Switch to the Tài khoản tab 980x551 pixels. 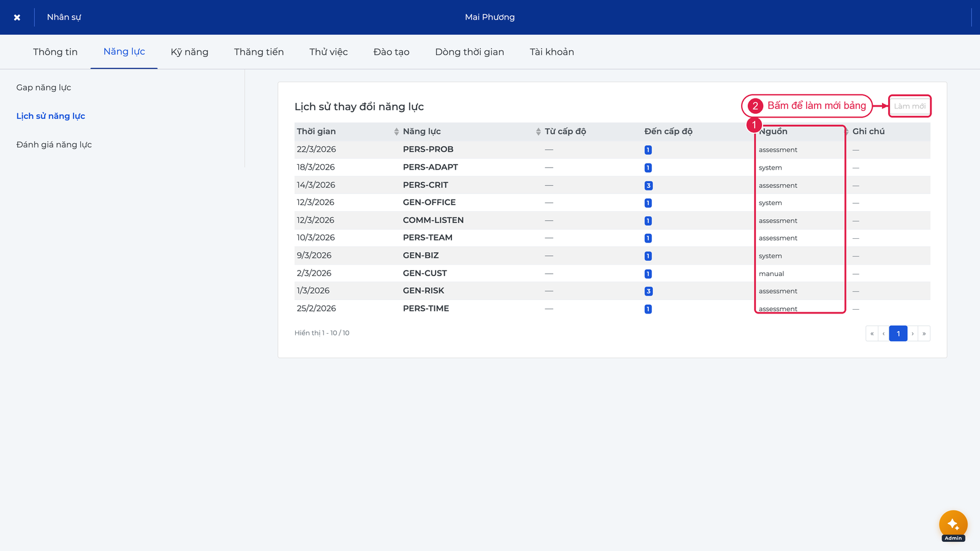pyautogui.click(x=552, y=52)
